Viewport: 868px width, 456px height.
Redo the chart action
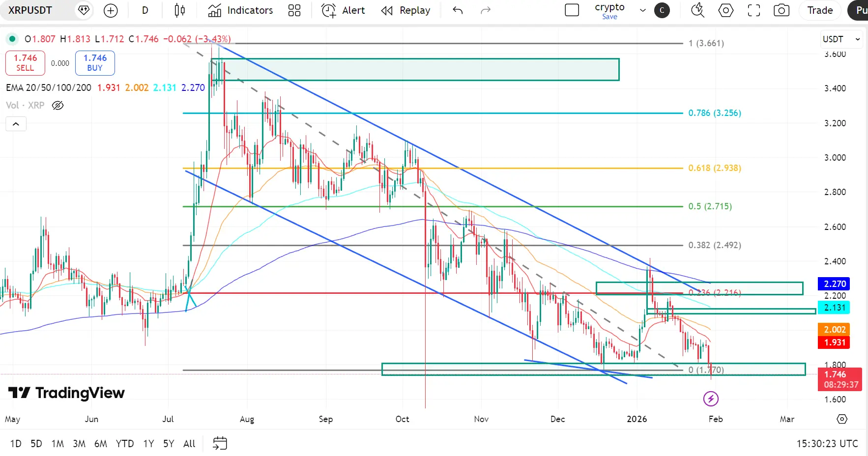click(486, 10)
